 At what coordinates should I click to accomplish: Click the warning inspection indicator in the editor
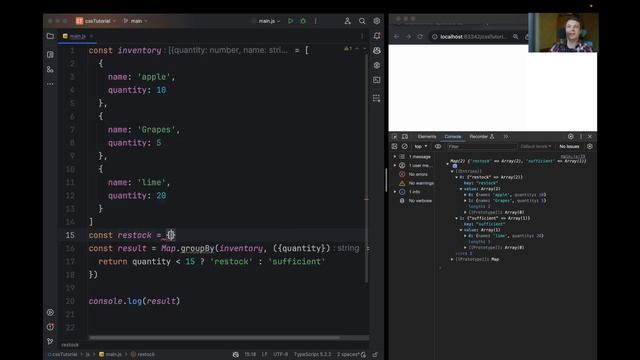point(348,49)
